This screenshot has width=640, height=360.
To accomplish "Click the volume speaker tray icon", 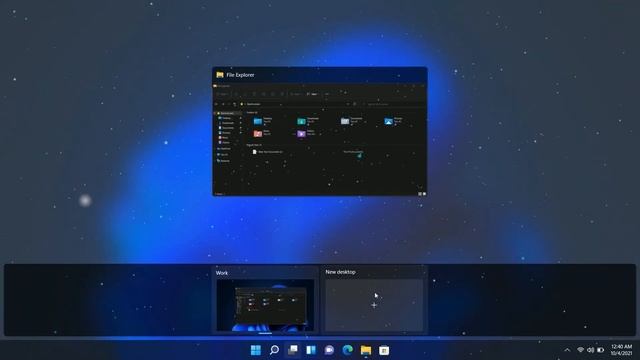I will 590,350.
